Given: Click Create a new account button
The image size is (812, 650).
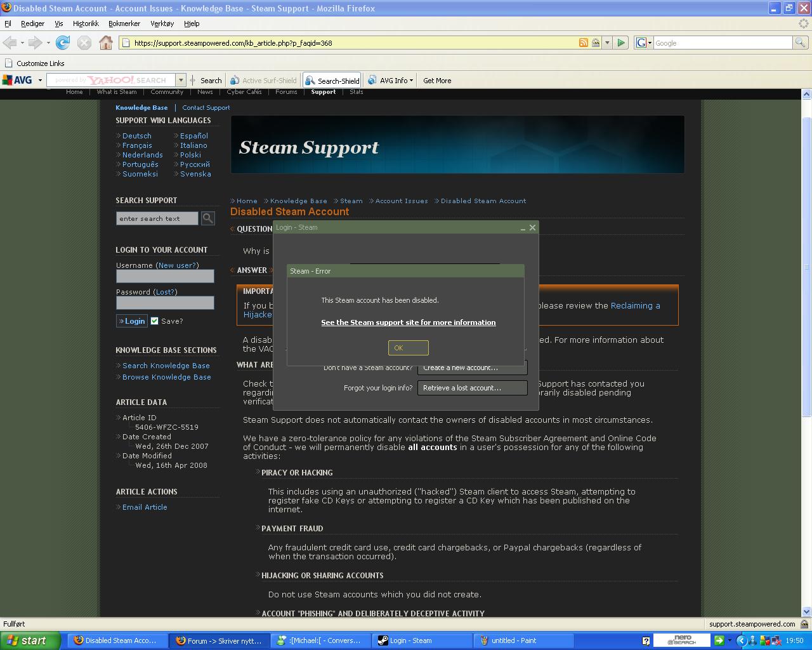Looking at the screenshot, I should [472, 368].
